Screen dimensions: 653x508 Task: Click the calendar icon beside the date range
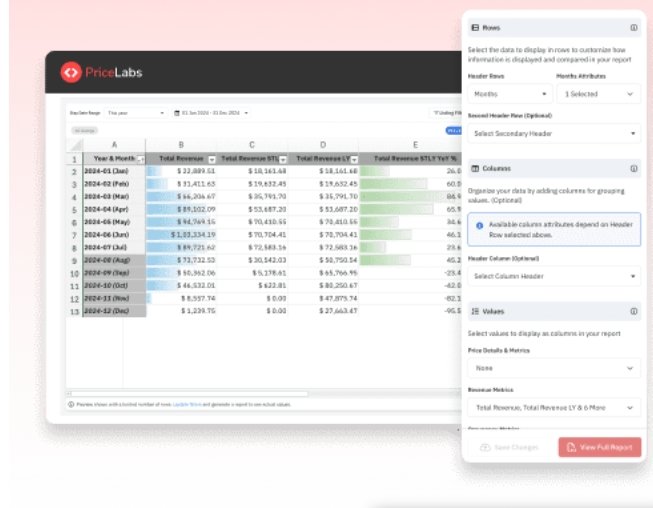point(177,113)
